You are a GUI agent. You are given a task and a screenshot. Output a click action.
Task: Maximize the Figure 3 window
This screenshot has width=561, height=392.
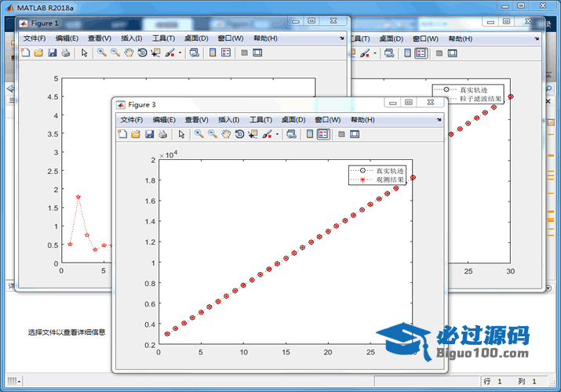pyautogui.click(x=408, y=103)
